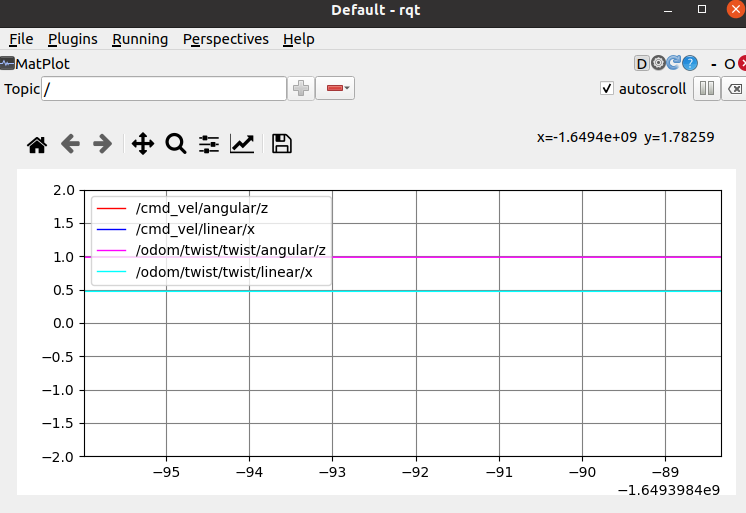Open edit axis and curve parameters
The image size is (746, 513).
tap(242, 144)
